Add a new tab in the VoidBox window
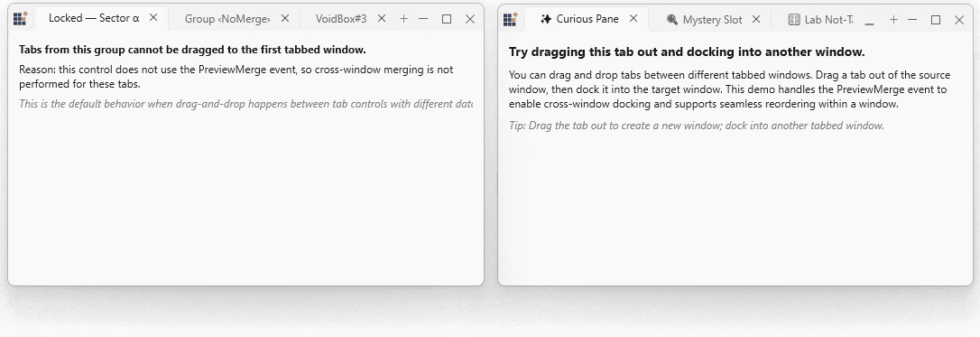The image size is (980, 337). click(x=403, y=19)
